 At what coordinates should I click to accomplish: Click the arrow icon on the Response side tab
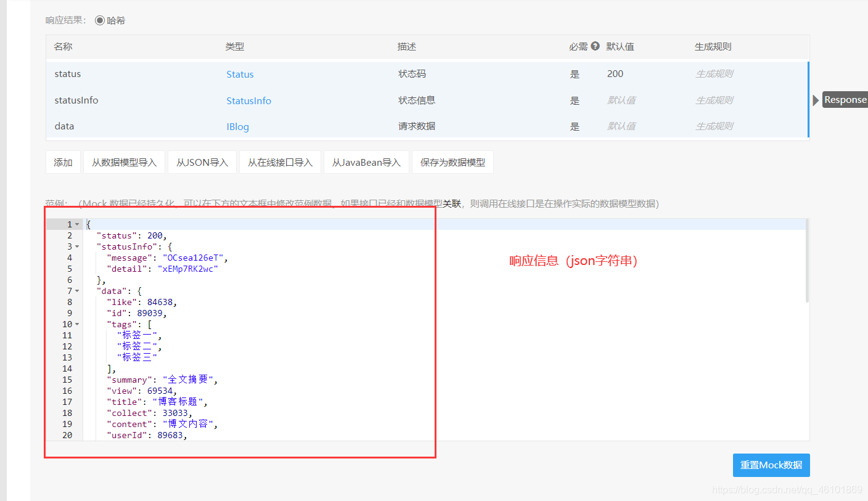point(816,99)
